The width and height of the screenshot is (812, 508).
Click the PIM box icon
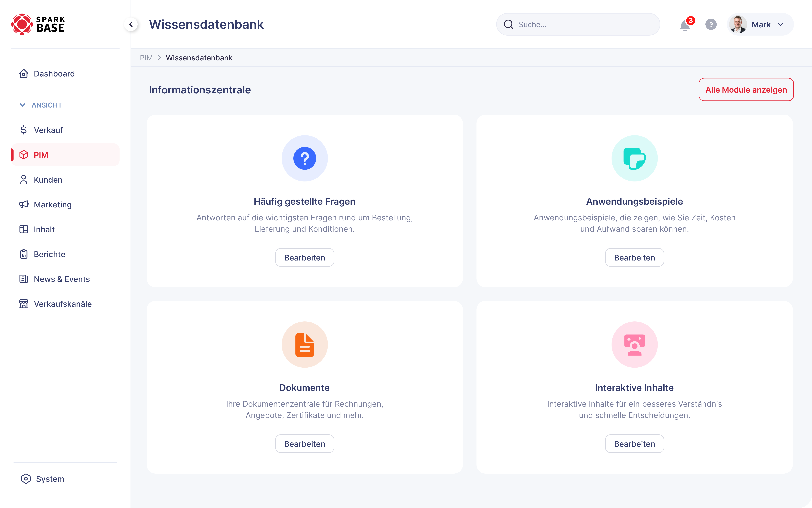[24, 155]
